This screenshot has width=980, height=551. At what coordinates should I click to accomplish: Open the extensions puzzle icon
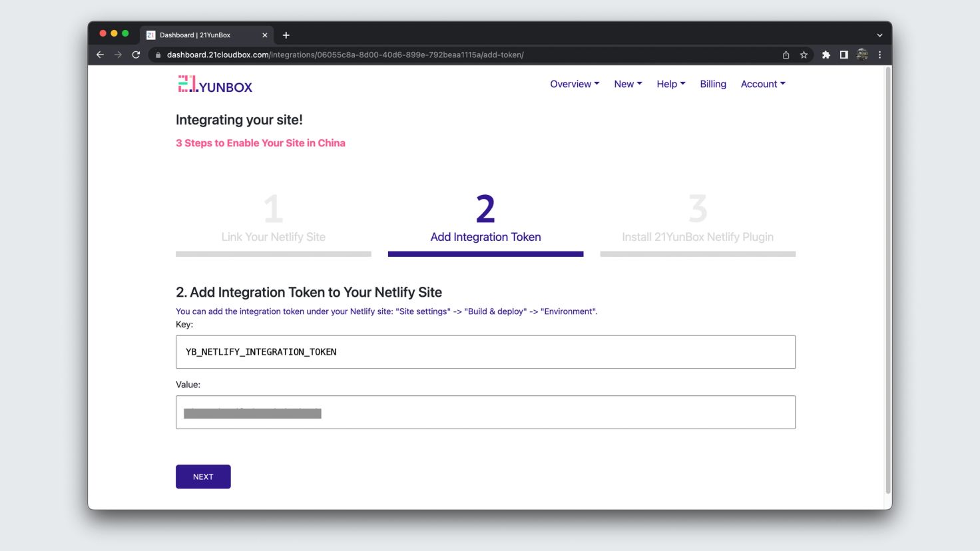click(x=826, y=55)
